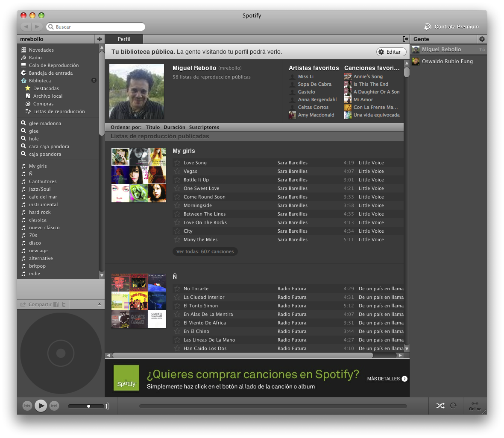The width and height of the screenshot is (504, 438).
Task: Click Compartir share button
Action: [36, 304]
